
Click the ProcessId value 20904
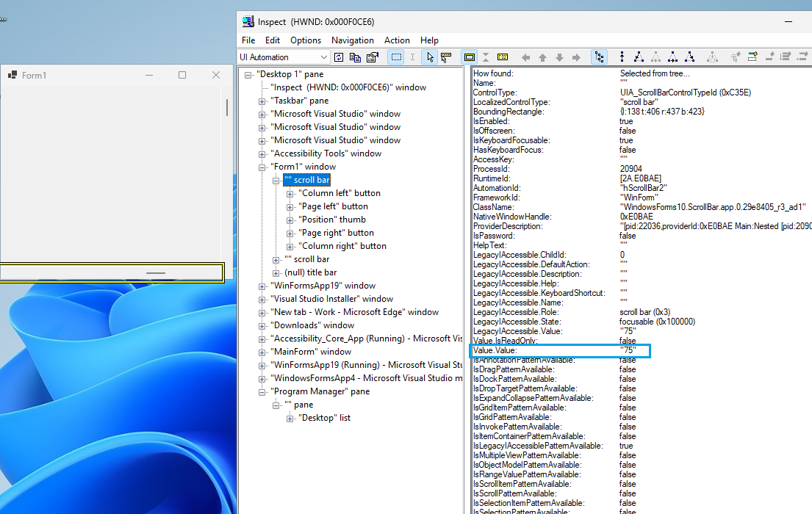[x=630, y=169]
